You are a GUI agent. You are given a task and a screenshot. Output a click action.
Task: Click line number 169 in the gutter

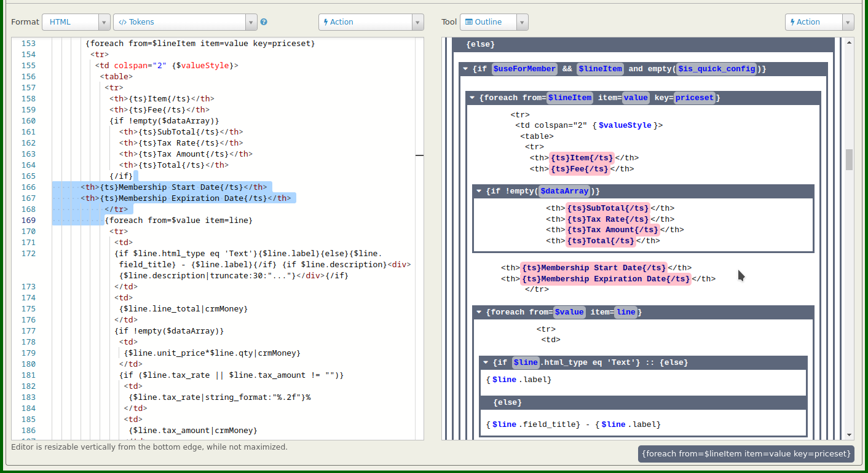29,220
